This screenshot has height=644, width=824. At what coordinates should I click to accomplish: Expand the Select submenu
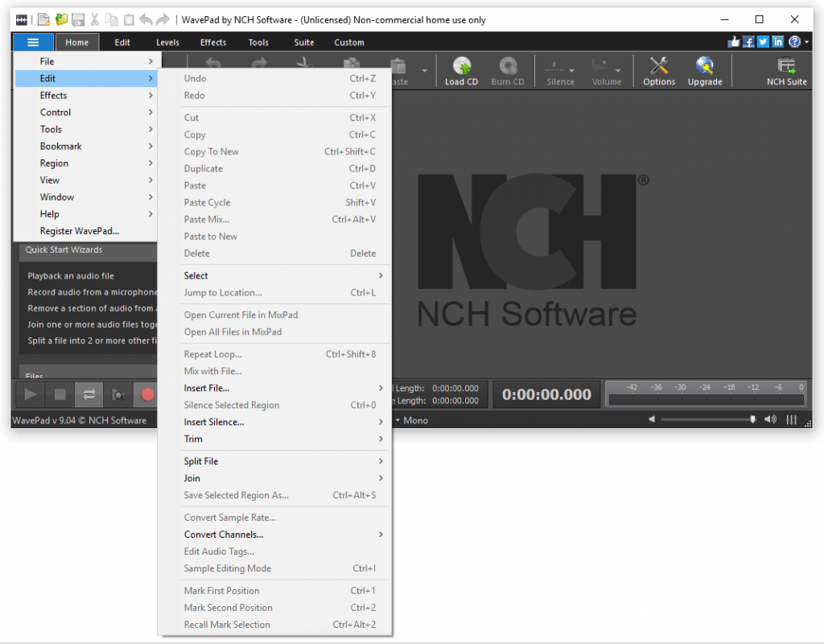[x=275, y=275]
